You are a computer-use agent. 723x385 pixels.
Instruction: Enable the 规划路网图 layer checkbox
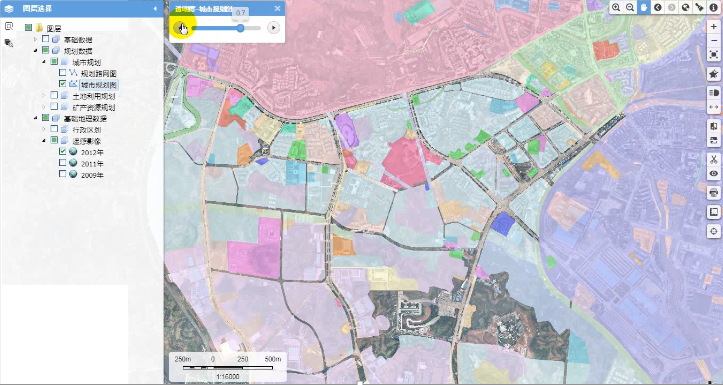(x=63, y=72)
